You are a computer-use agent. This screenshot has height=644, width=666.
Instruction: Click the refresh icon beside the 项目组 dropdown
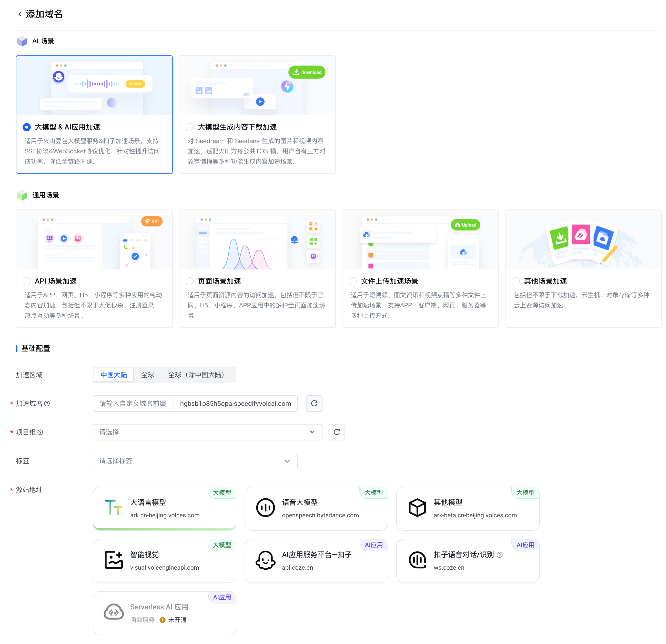pyautogui.click(x=336, y=432)
